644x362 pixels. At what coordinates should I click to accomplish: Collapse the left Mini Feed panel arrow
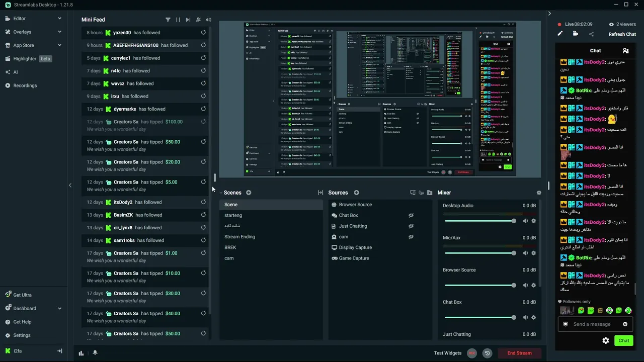coord(70,185)
